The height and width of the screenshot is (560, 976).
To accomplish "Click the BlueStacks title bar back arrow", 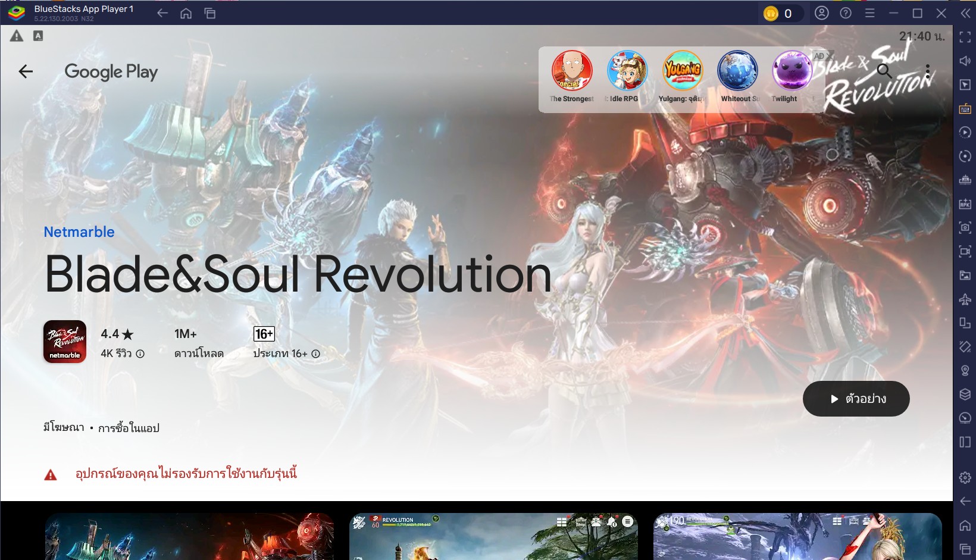I will click(162, 13).
